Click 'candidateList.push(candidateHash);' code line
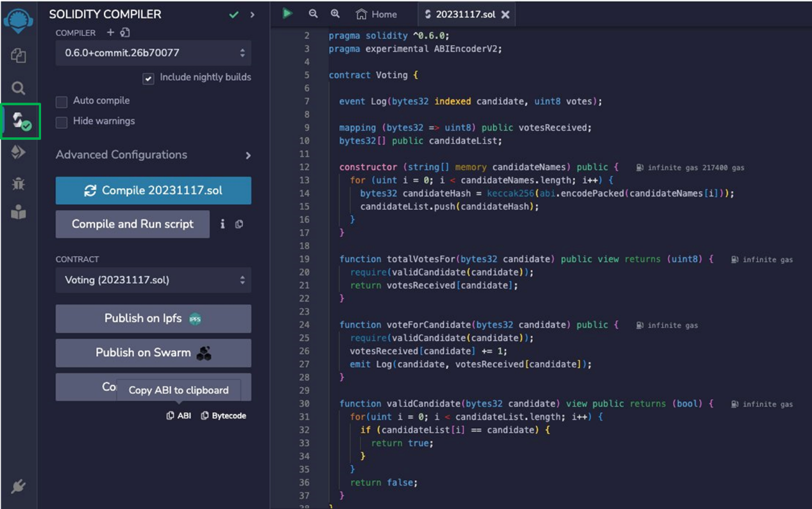Image resolution: width=812 pixels, height=509 pixels. [450, 207]
